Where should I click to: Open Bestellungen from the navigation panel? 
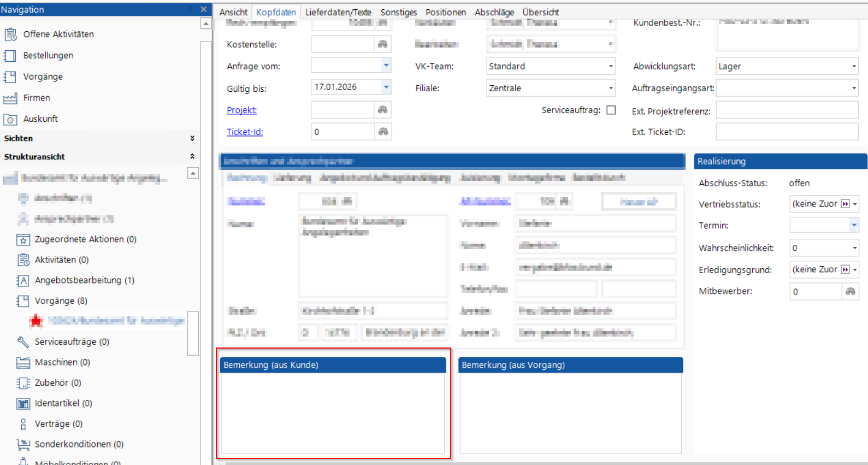pyautogui.click(x=48, y=55)
